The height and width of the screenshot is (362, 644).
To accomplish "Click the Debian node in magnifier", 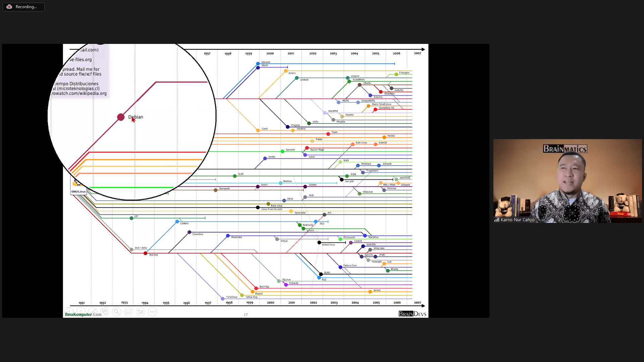I will tap(121, 117).
